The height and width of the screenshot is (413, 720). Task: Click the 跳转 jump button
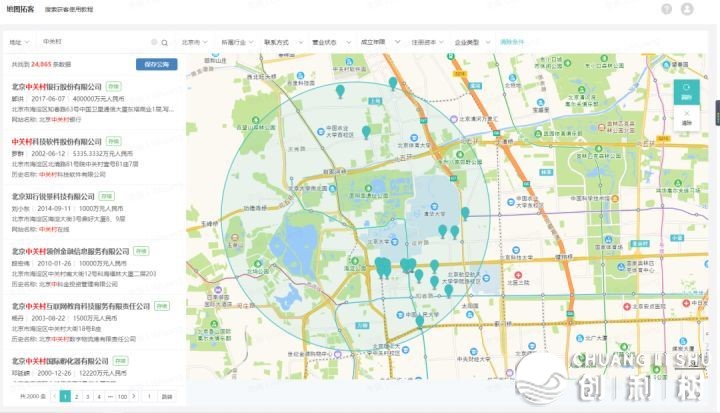coord(167,396)
